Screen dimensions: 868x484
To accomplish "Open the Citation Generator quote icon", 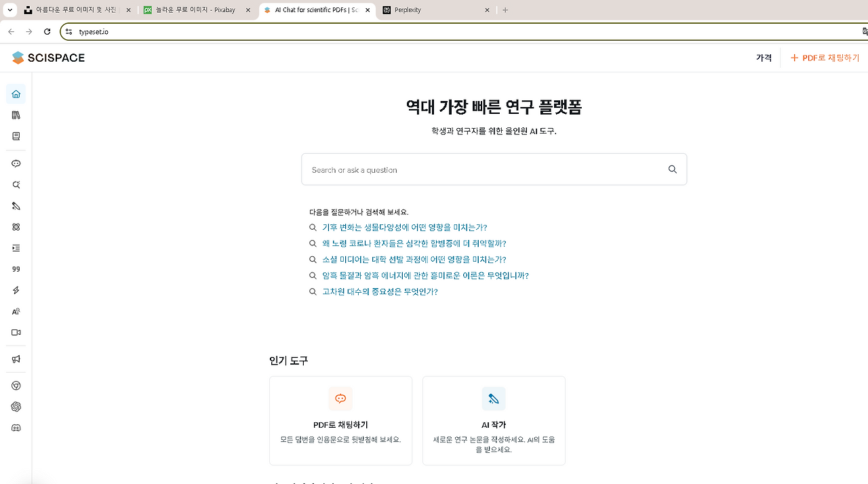I will (x=16, y=269).
